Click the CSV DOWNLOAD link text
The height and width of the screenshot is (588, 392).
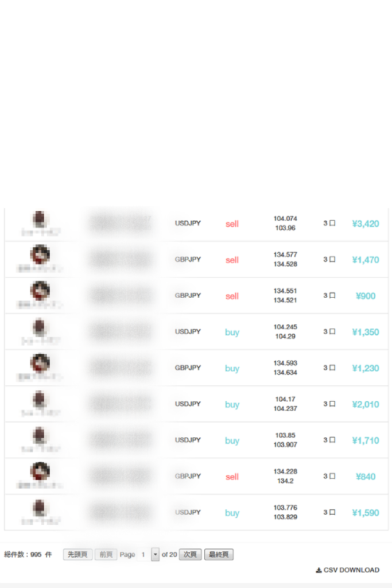[351, 570]
